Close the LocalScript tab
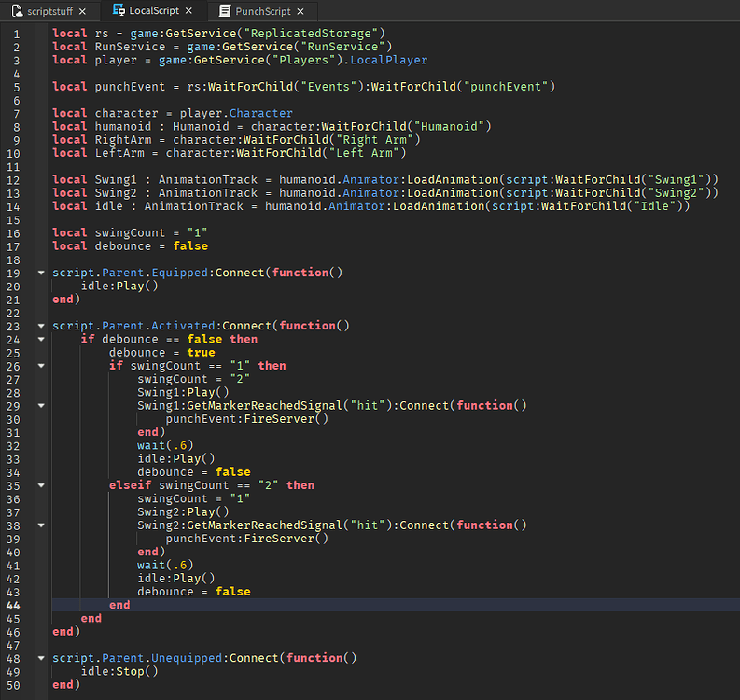The width and height of the screenshot is (740, 700). [189, 11]
